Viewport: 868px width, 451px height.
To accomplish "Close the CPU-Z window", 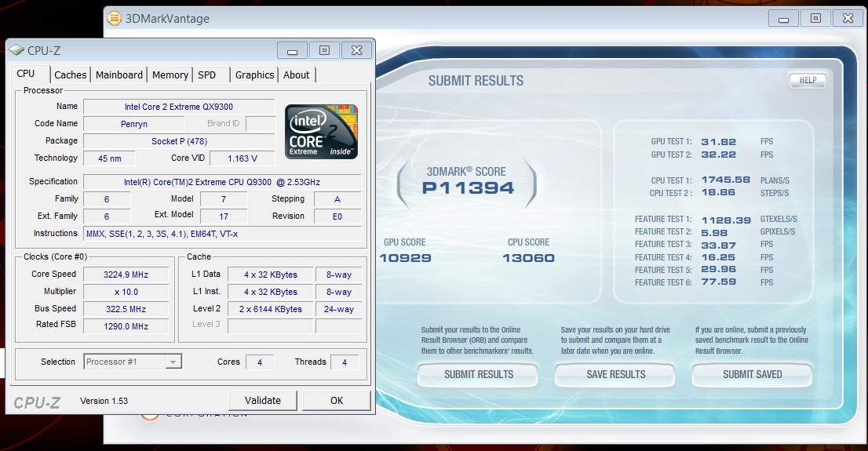I will [x=356, y=51].
